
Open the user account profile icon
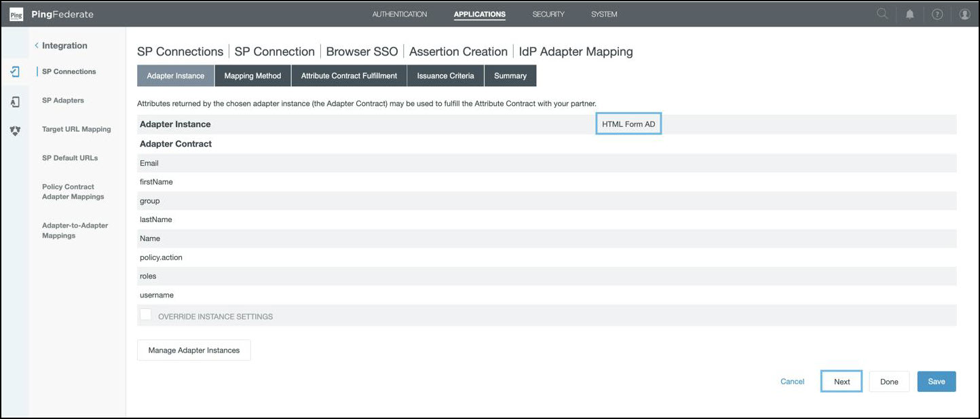(x=964, y=14)
